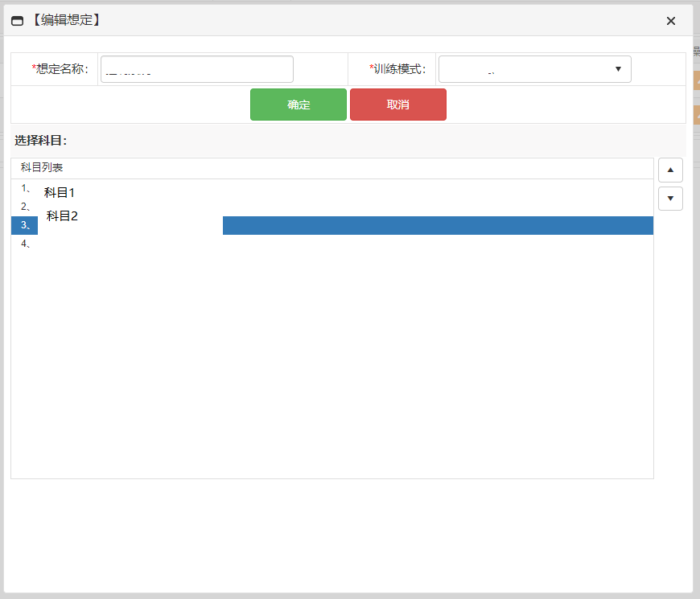The height and width of the screenshot is (599, 700).
Task: Focus the 想定名称 text input
Action: [x=196, y=69]
